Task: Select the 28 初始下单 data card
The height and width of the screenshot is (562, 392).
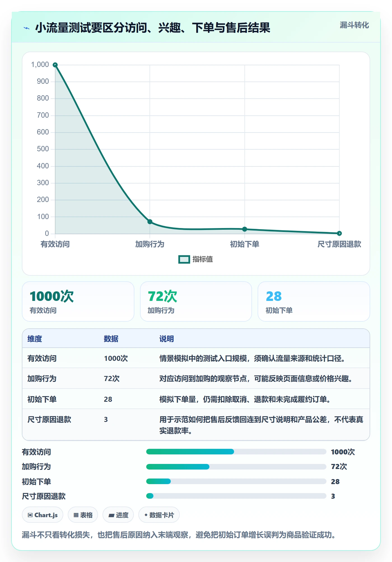Action: coord(314,301)
